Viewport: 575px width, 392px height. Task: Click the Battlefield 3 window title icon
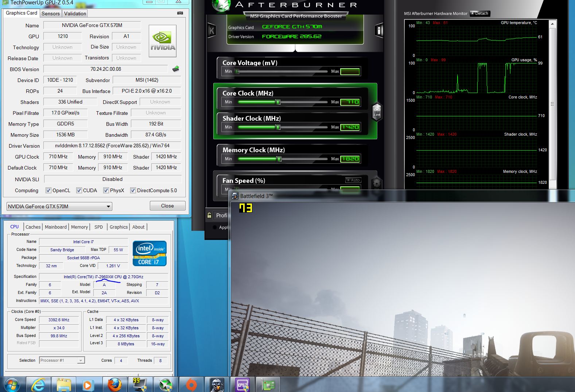235,196
